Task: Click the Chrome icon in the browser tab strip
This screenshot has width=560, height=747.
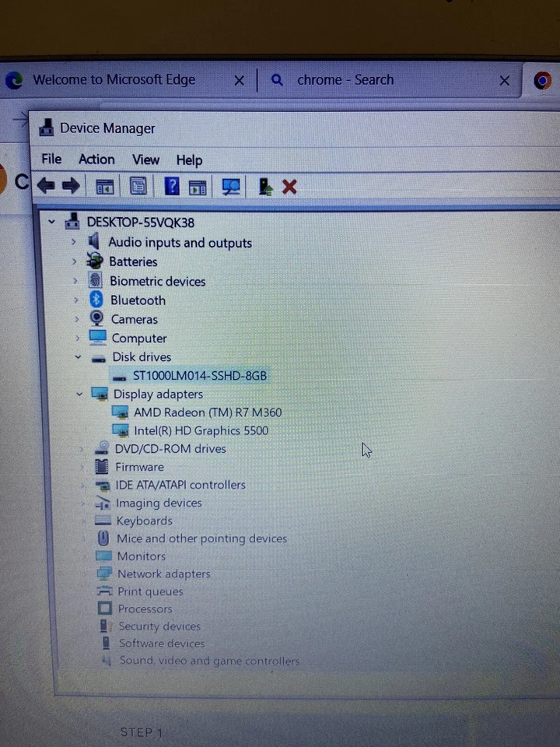Action: coord(542,80)
